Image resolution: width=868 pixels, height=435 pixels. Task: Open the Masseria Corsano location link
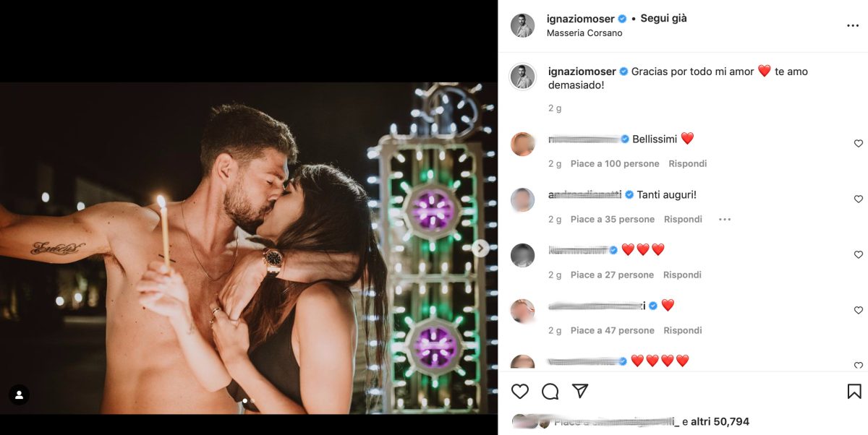click(584, 33)
